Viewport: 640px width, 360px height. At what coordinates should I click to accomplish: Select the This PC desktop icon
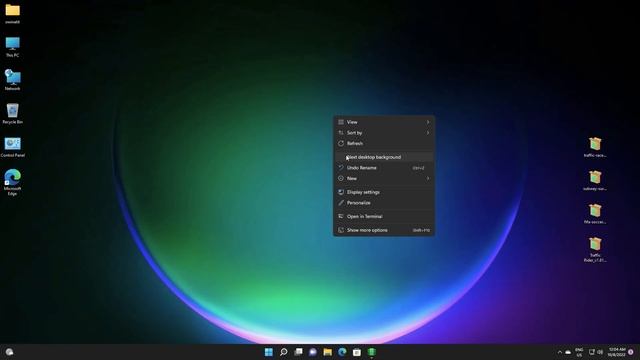[x=13, y=47]
